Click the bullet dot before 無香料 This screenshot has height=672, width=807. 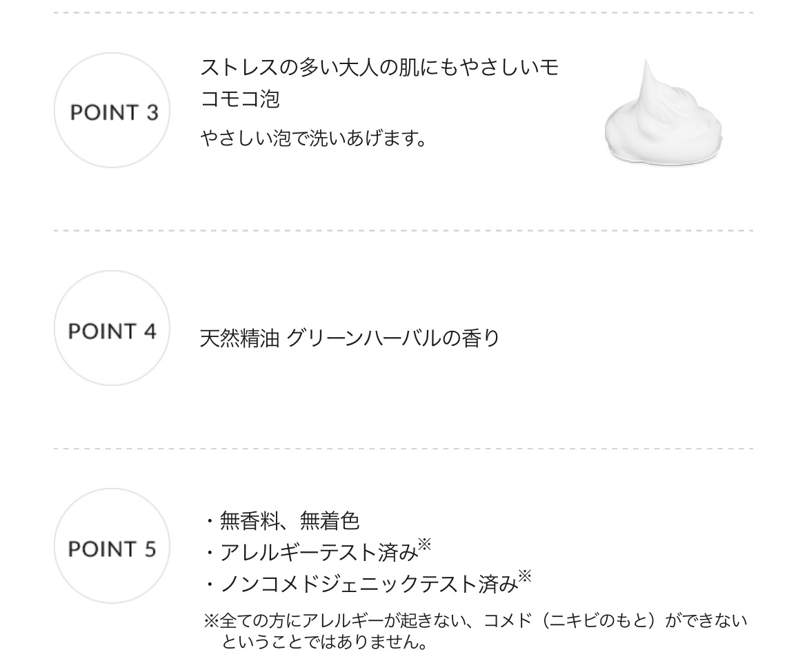(x=209, y=522)
